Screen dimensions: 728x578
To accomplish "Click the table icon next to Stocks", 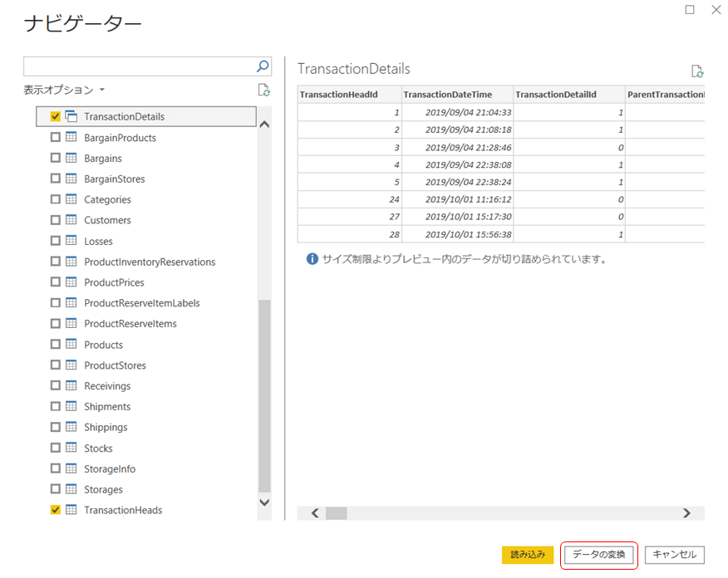I will point(71,447).
